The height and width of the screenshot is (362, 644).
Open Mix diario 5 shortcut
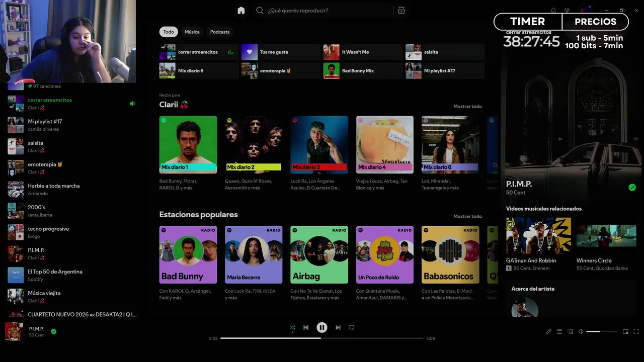click(x=199, y=71)
